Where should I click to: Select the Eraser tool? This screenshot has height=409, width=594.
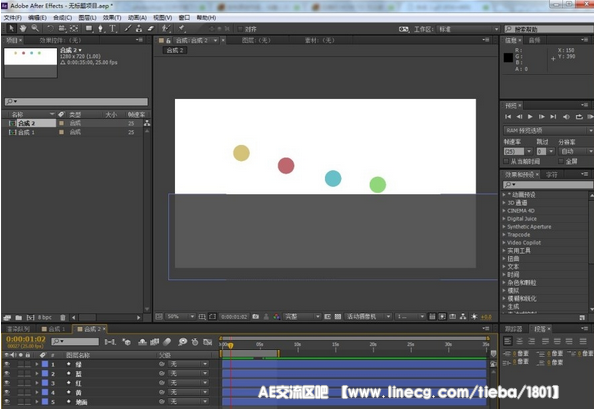tap(151, 28)
